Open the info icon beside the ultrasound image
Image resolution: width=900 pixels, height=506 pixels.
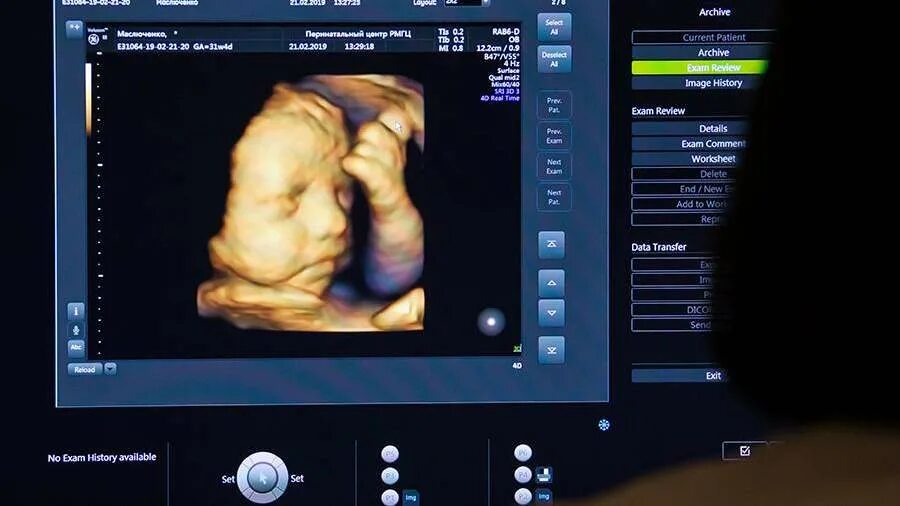point(76,311)
